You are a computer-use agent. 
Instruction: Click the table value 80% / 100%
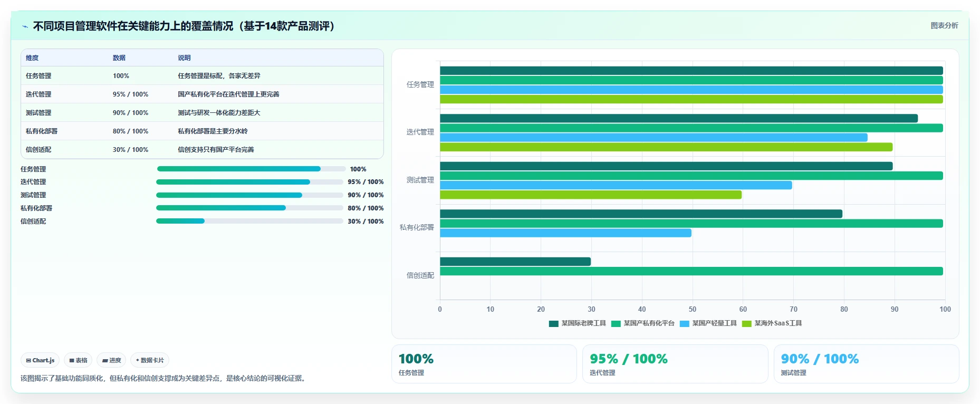coord(130,131)
